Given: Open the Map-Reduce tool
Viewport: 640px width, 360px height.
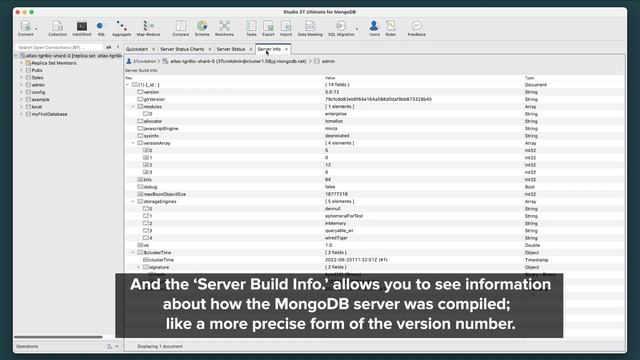Looking at the screenshot, I should 148,28.
